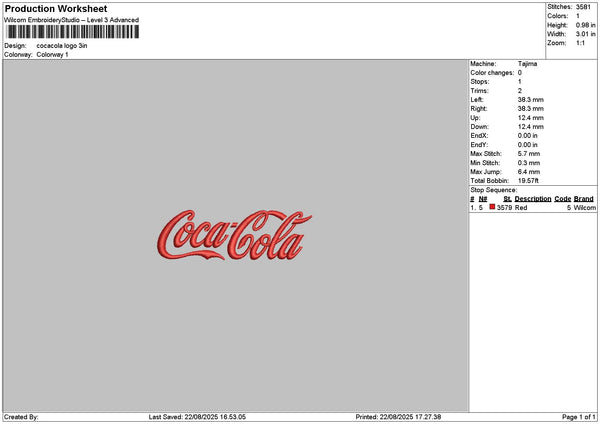Click the red color swatch in Stop Sequence
Screen dimensions: 600x424
492,207
